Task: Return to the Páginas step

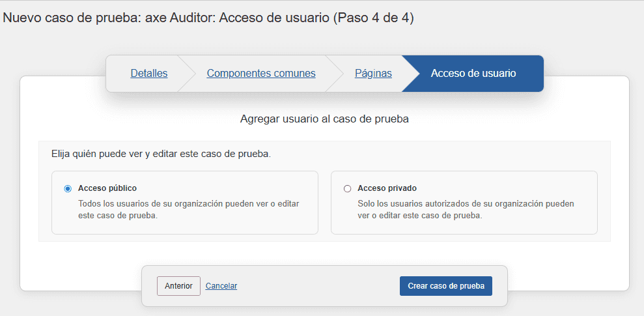Action: (373, 74)
